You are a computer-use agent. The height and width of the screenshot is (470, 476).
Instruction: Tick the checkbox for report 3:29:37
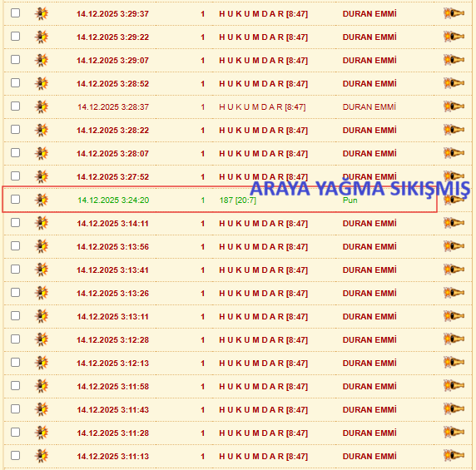(16, 13)
